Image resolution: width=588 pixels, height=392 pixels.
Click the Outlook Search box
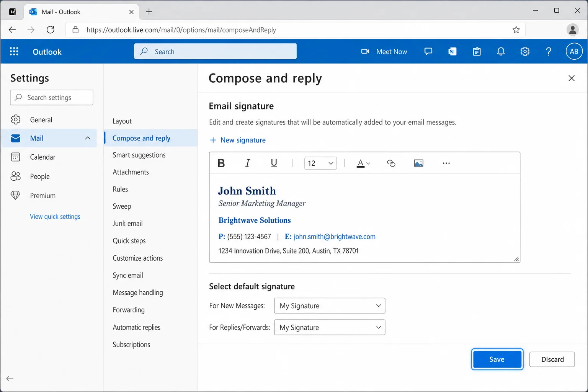coord(215,51)
